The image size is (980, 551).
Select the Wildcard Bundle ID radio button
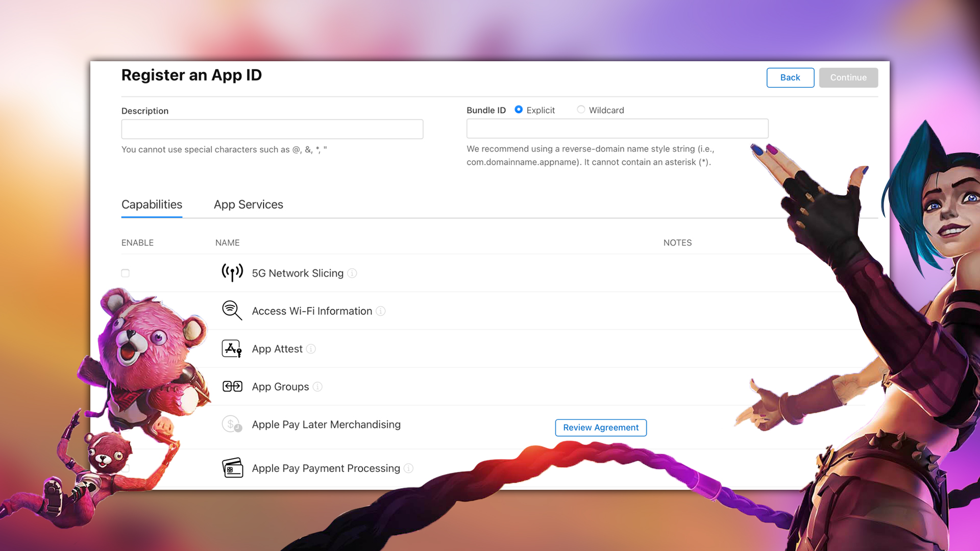[581, 110]
